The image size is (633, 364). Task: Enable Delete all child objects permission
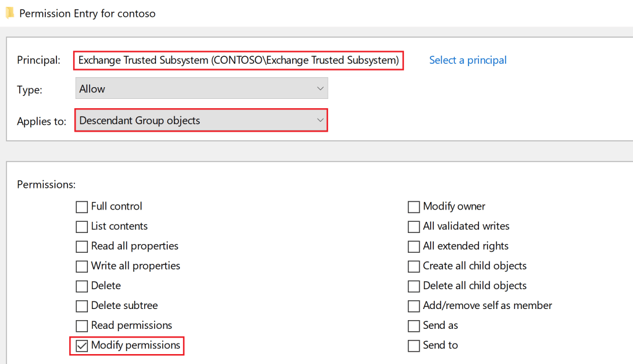414,286
